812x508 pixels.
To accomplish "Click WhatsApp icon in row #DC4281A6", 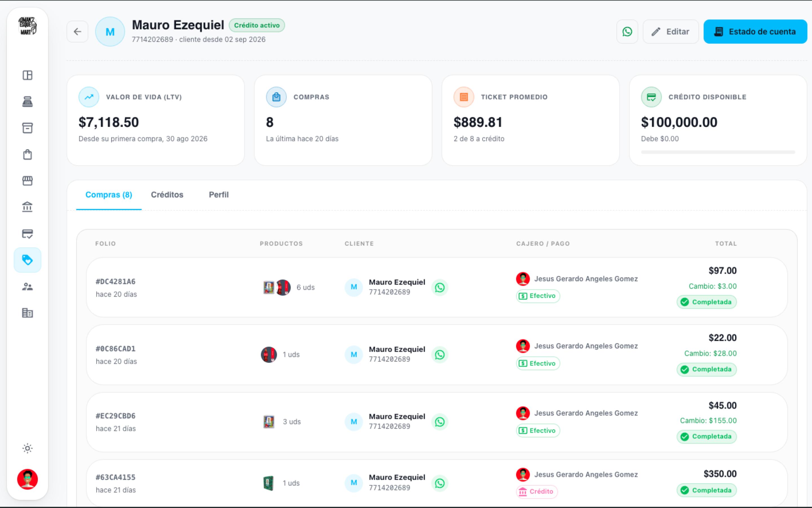I will pyautogui.click(x=440, y=288).
